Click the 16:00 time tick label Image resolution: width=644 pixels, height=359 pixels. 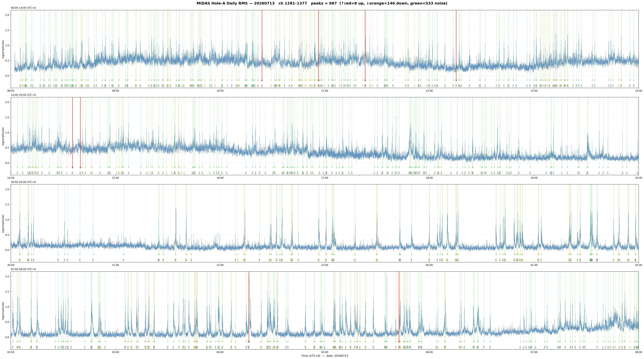(220, 178)
